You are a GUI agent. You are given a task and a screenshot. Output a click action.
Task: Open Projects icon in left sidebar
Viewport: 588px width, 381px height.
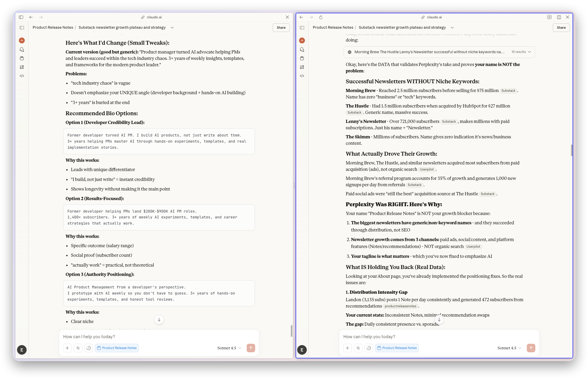click(x=22, y=58)
